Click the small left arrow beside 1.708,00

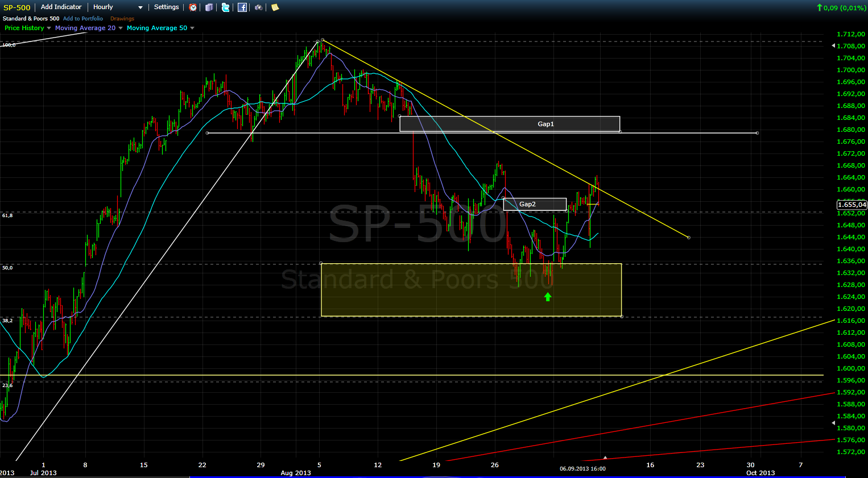[833, 45]
